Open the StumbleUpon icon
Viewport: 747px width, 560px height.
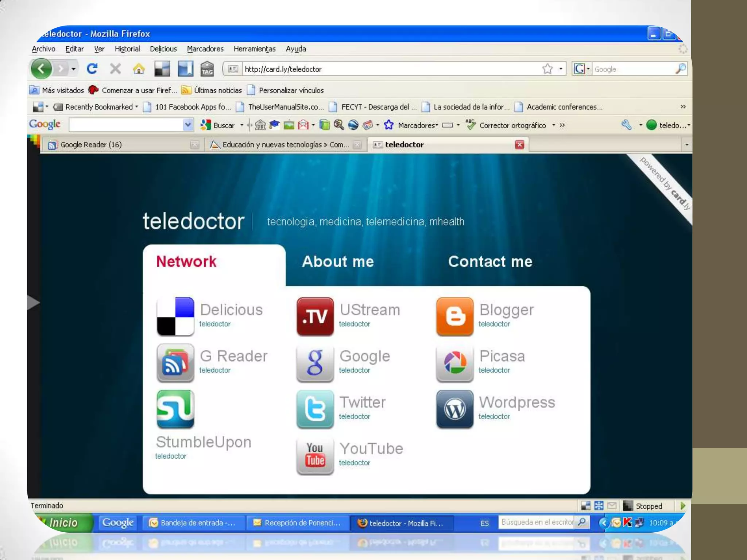[x=175, y=409]
